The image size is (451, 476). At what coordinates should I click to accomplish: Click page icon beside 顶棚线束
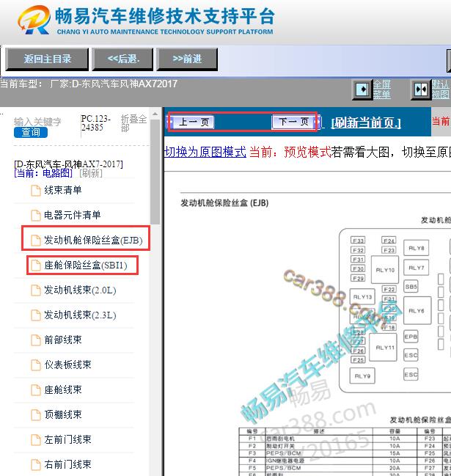coord(36,414)
